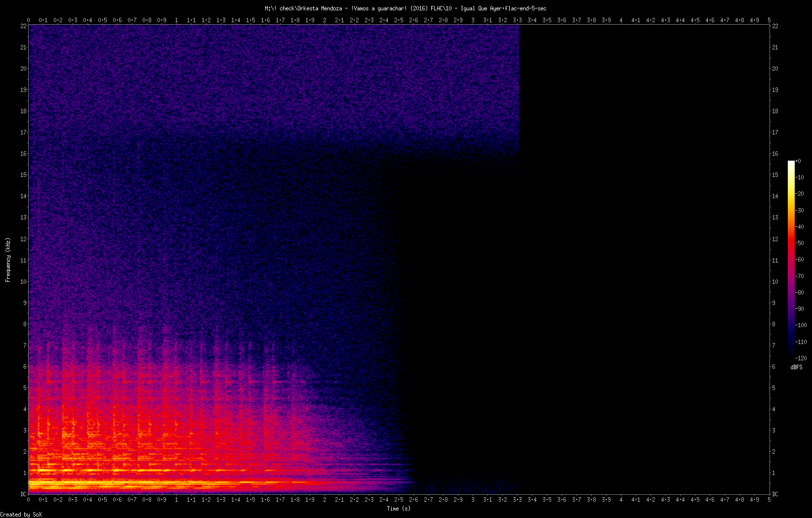Click "10" on the left frequency axis
Screen dimensions: 812x518
[x=23, y=282]
